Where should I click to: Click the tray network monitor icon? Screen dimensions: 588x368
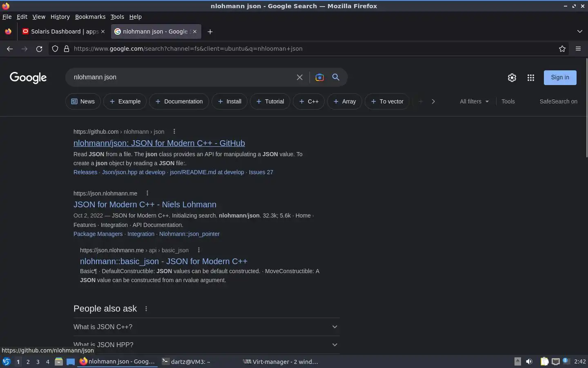[556, 361]
